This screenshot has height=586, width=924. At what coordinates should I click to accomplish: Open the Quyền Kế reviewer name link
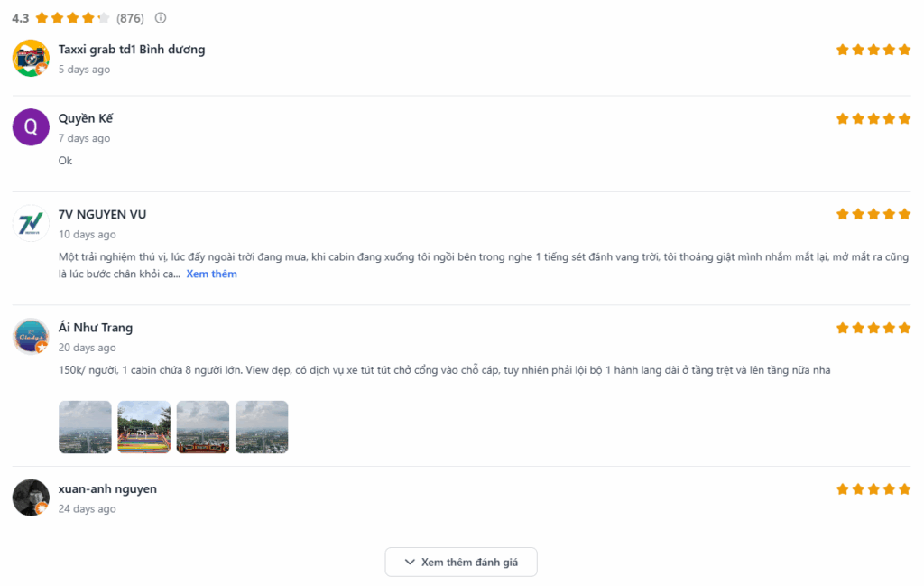point(86,118)
